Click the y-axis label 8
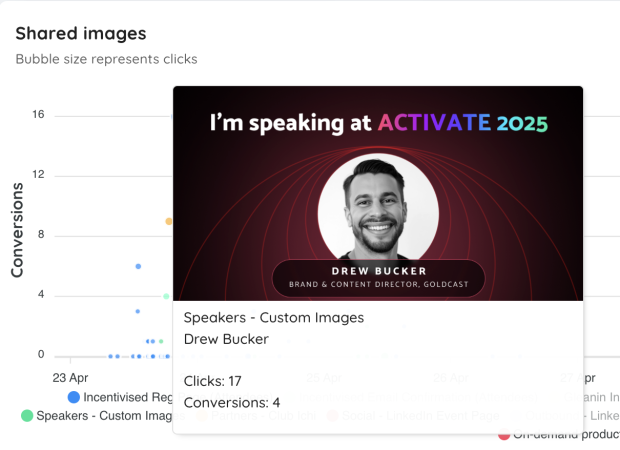This screenshot has height=450, width=620. 41,234
